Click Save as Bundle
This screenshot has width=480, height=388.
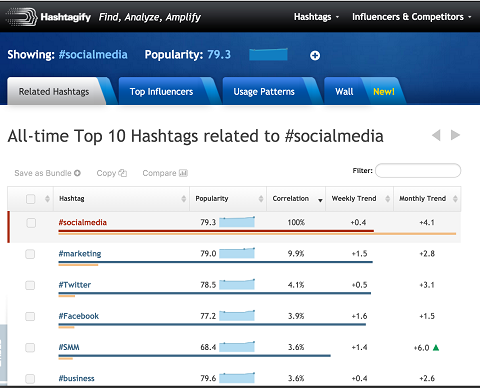pyautogui.click(x=47, y=173)
